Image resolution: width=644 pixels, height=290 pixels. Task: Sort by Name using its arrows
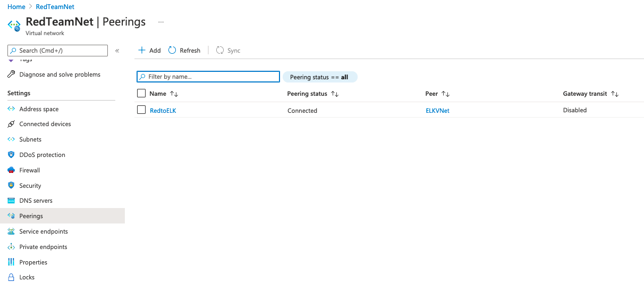click(174, 94)
